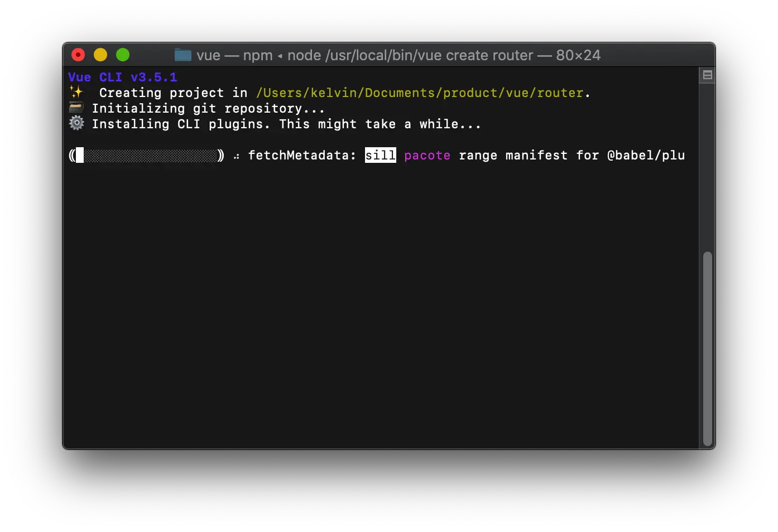Viewport: 778px width, 532px height.
Task: Click the Vue CLI v3.5.1 text
Action: pyautogui.click(x=123, y=77)
